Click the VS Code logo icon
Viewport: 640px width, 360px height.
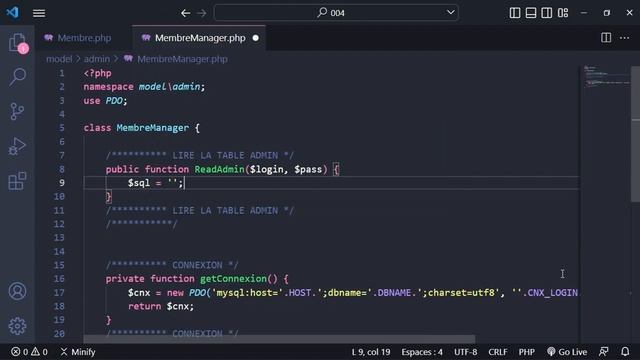[x=12, y=12]
